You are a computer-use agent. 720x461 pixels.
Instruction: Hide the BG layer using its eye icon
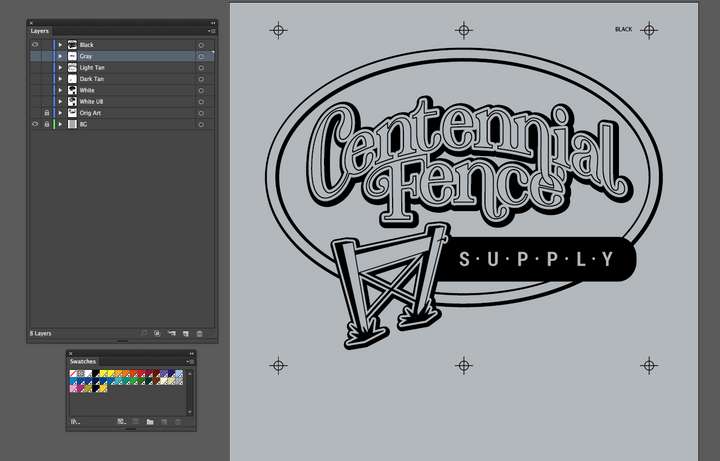point(35,124)
